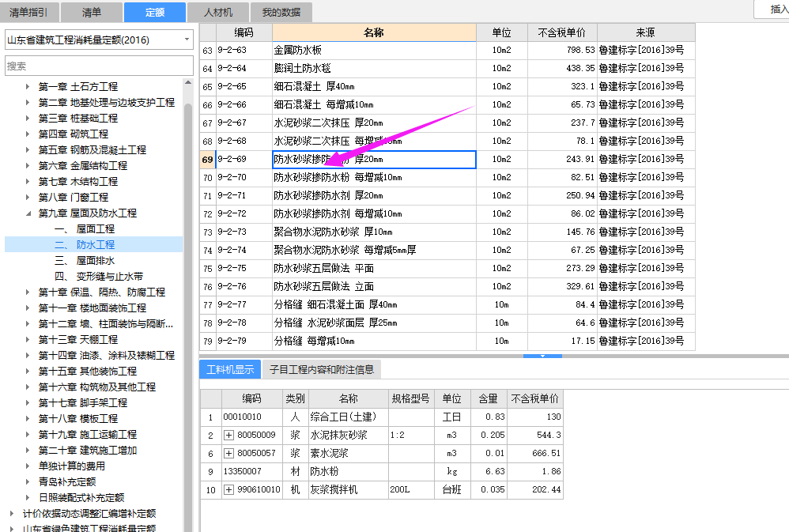
Task: Select row 分格缝 每增减10mm
Action: pos(447,341)
